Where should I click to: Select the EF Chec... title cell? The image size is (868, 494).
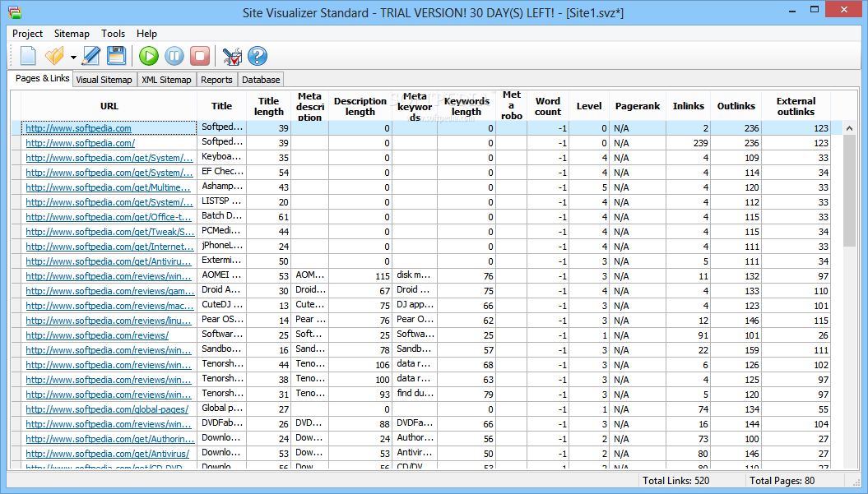222,172
